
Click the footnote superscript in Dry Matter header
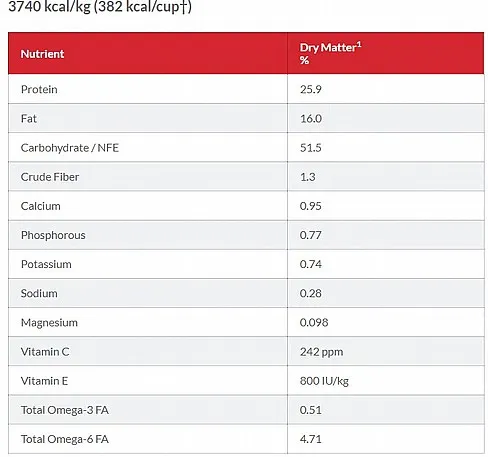[x=359, y=44]
